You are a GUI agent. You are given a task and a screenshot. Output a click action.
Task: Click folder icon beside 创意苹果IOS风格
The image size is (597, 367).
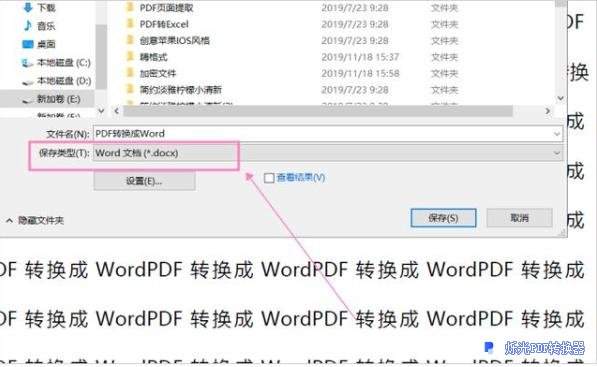(x=130, y=40)
